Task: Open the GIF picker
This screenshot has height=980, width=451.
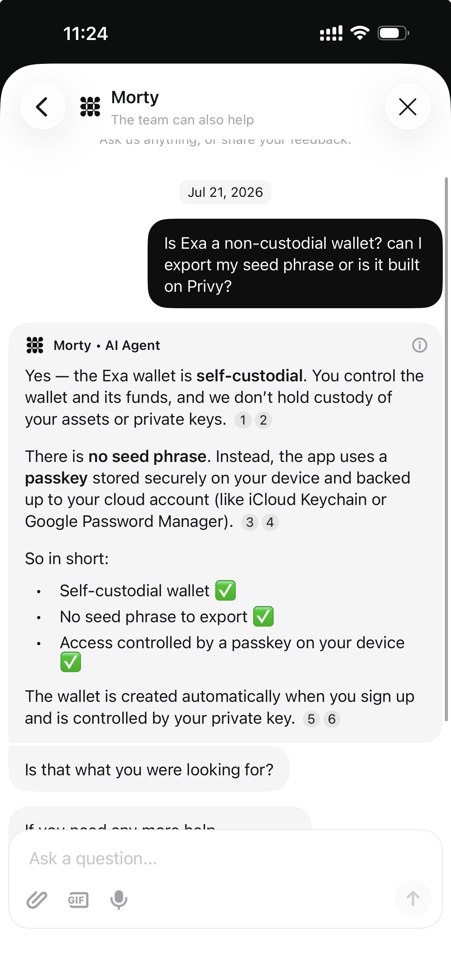Action: 78,900
